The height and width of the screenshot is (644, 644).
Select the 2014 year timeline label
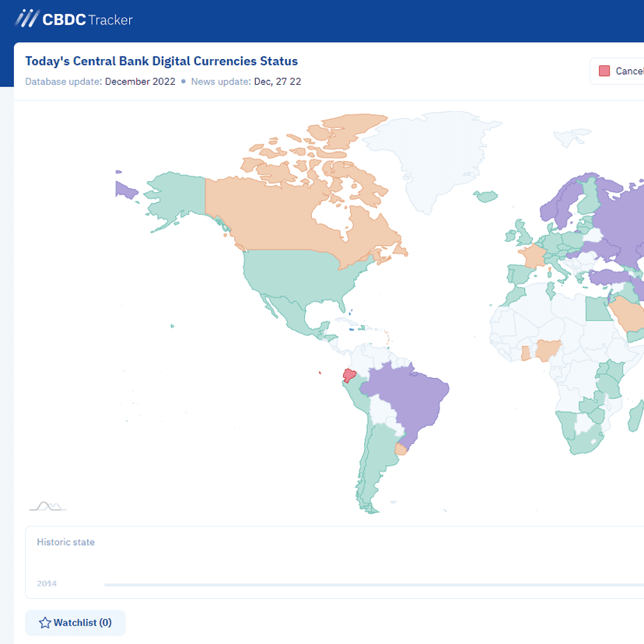tap(47, 583)
